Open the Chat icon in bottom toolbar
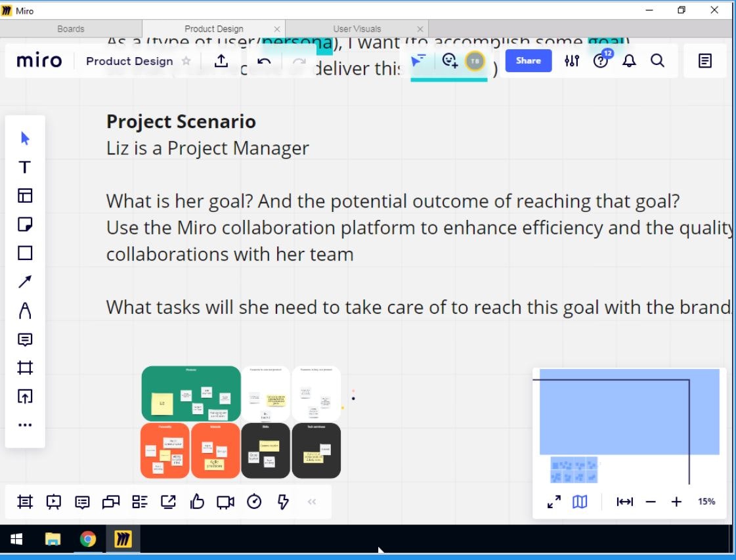Screen dimensions: 736x560 [111, 502]
